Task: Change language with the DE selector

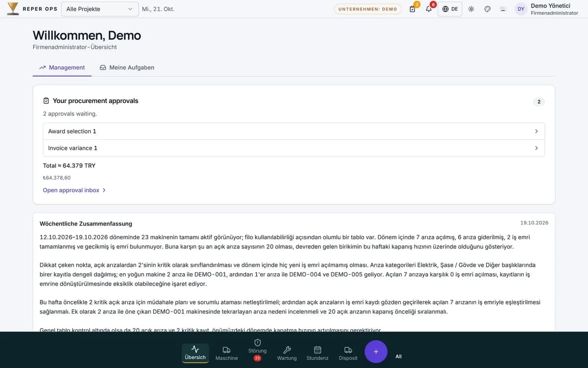Action: point(450,9)
